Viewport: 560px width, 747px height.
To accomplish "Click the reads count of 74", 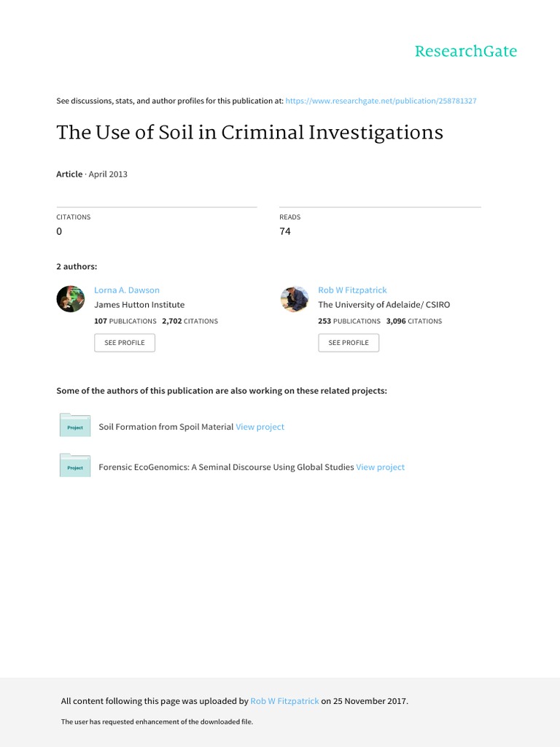I will click(x=285, y=231).
